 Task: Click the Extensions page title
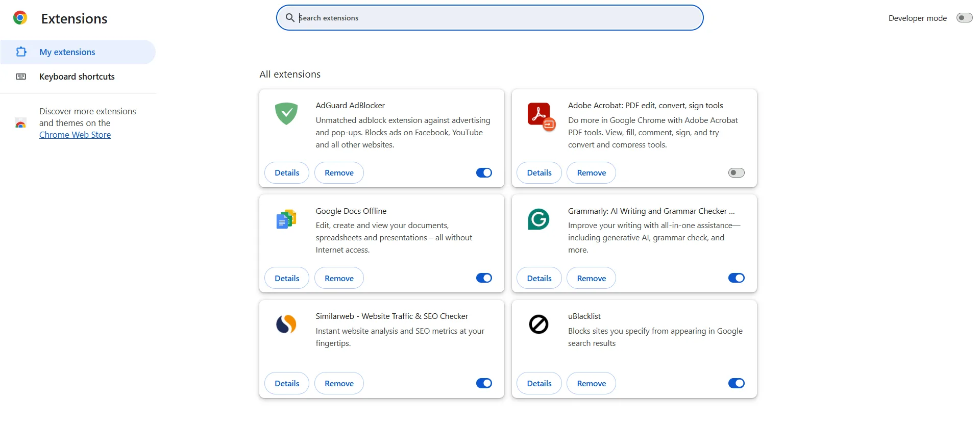(74, 19)
